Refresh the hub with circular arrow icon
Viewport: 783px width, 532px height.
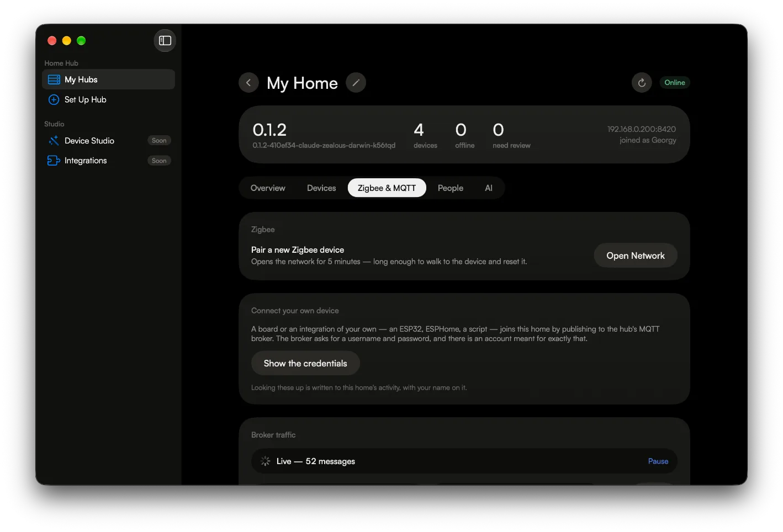point(642,83)
